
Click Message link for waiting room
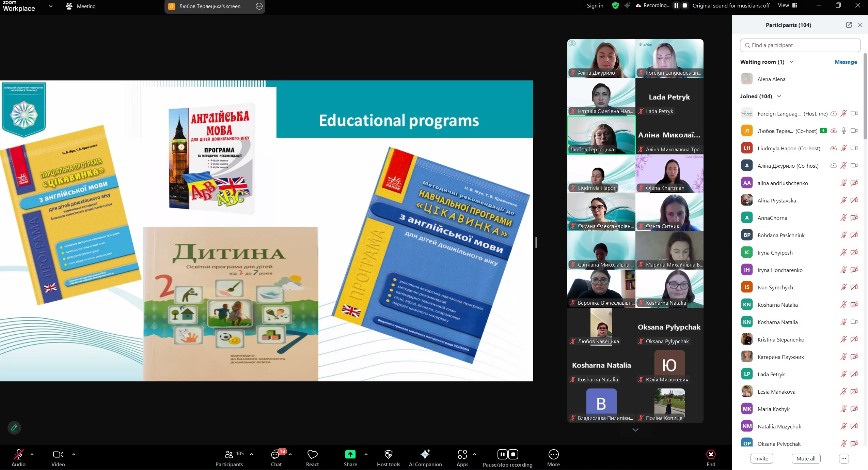pyautogui.click(x=846, y=62)
